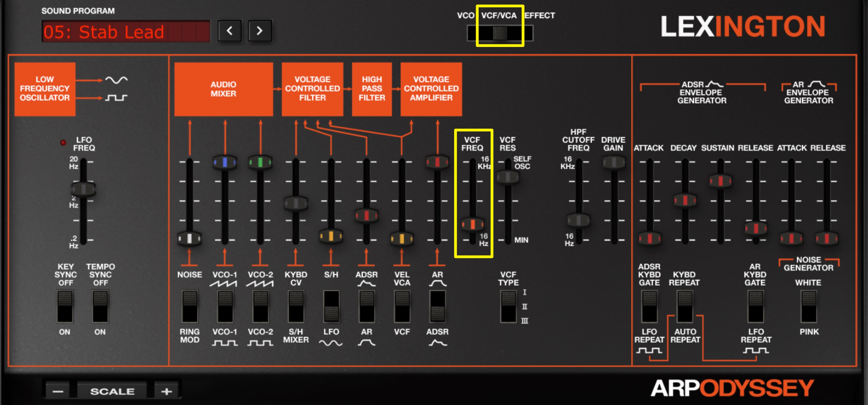Go to next sound program
This screenshot has height=405, width=868.
pyautogui.click(x=260, y=31)
